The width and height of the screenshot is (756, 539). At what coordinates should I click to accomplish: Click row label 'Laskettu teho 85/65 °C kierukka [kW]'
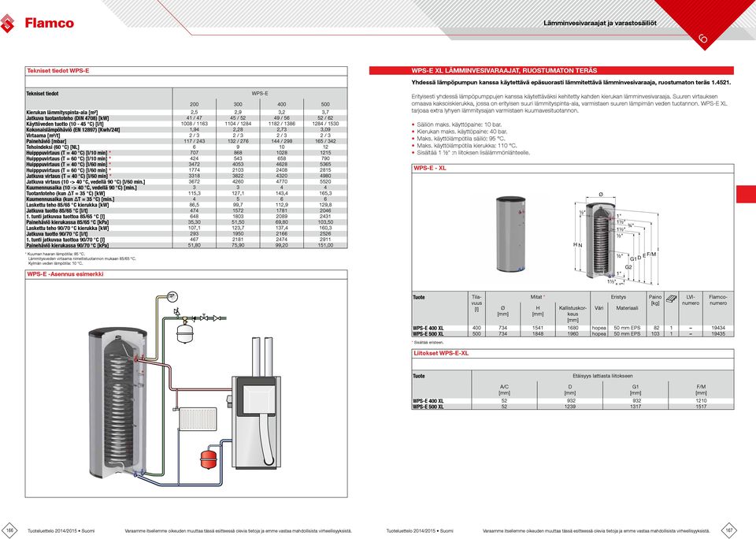point(68,205)
